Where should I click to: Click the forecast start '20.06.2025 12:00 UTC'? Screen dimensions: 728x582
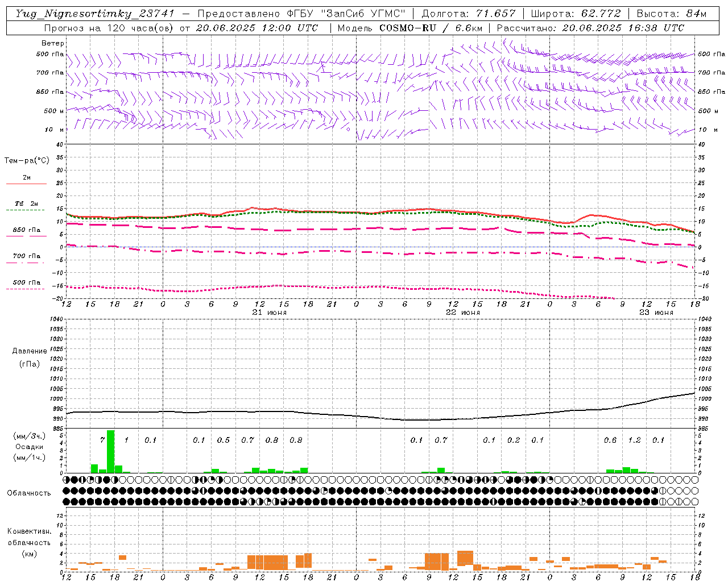tap(257, 28)
